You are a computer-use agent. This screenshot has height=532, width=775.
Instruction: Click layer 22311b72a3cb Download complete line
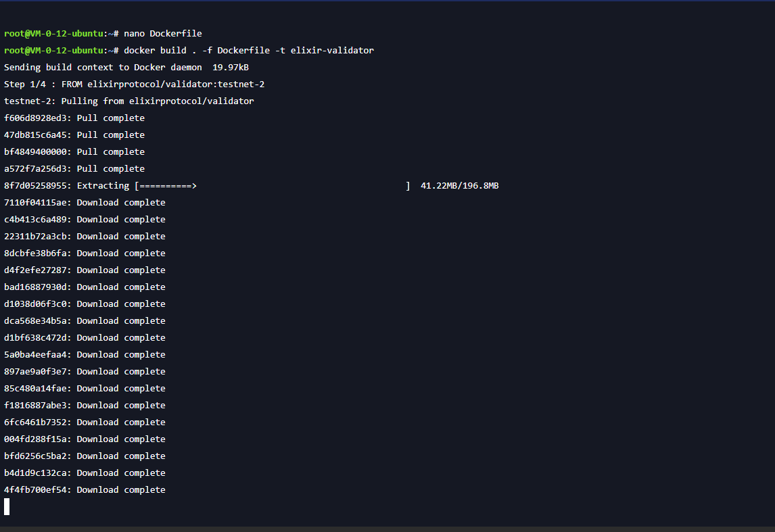(x=85, y=236)
